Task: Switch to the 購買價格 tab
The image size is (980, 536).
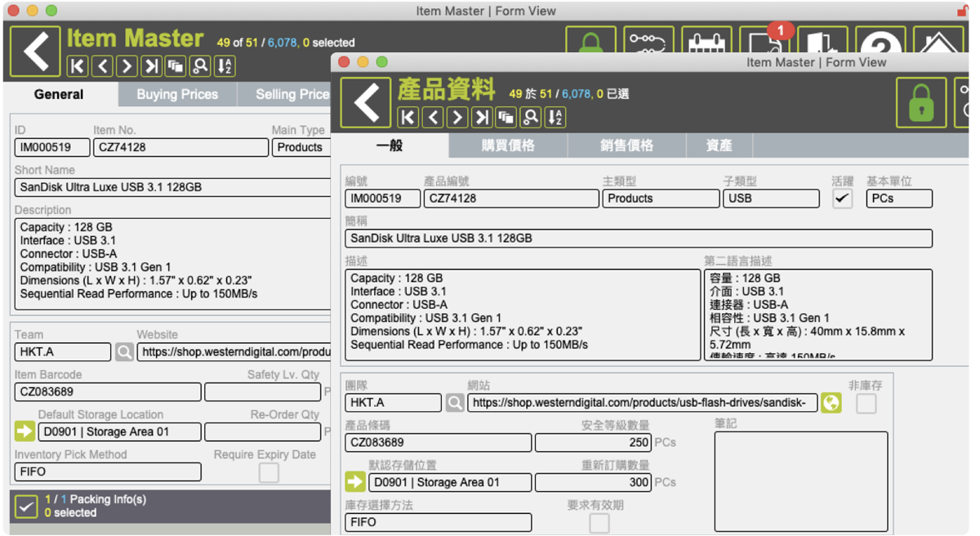Action: [508, 145]
